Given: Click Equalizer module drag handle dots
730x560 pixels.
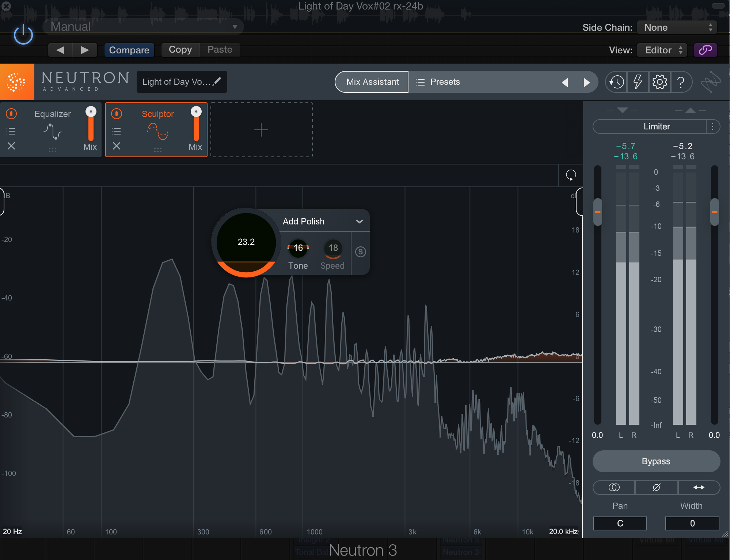Looking at the screenshot, I should pyautogui.click(x=53, y=150).
